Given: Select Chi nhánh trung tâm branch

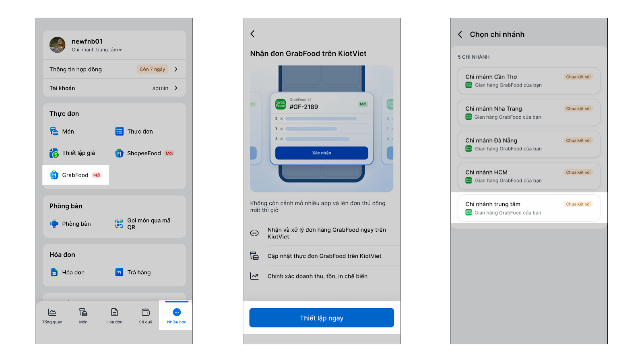Looking at the screenshot, I should 529,208.
